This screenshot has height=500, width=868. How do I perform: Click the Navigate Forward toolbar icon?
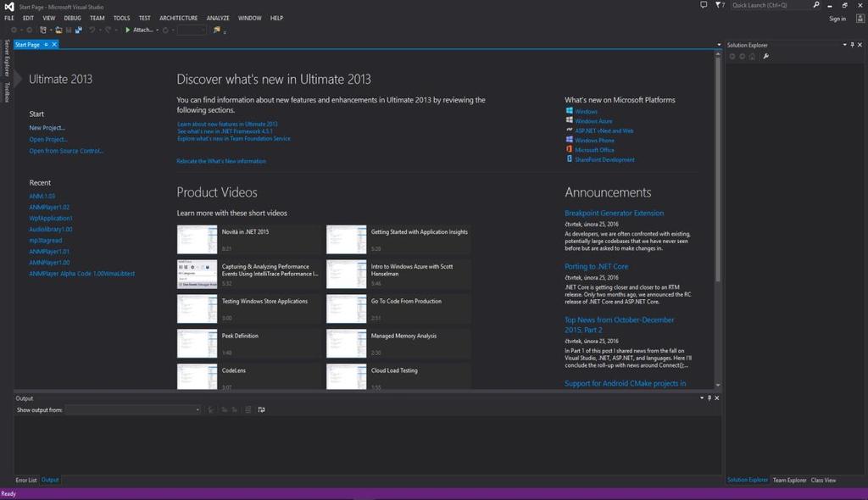30,30
